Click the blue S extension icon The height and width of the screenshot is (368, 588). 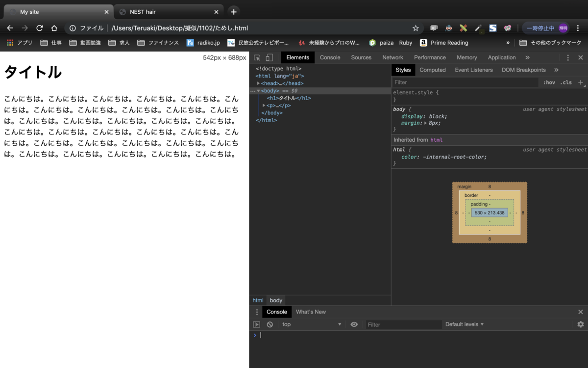493,28
